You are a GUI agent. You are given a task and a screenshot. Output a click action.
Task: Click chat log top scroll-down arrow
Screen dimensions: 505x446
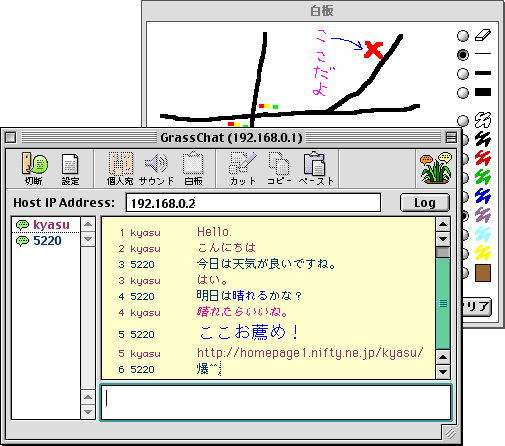tap(443, 239)
